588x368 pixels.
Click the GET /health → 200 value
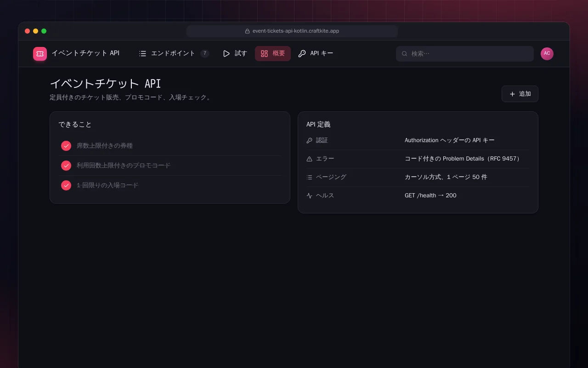430,195
